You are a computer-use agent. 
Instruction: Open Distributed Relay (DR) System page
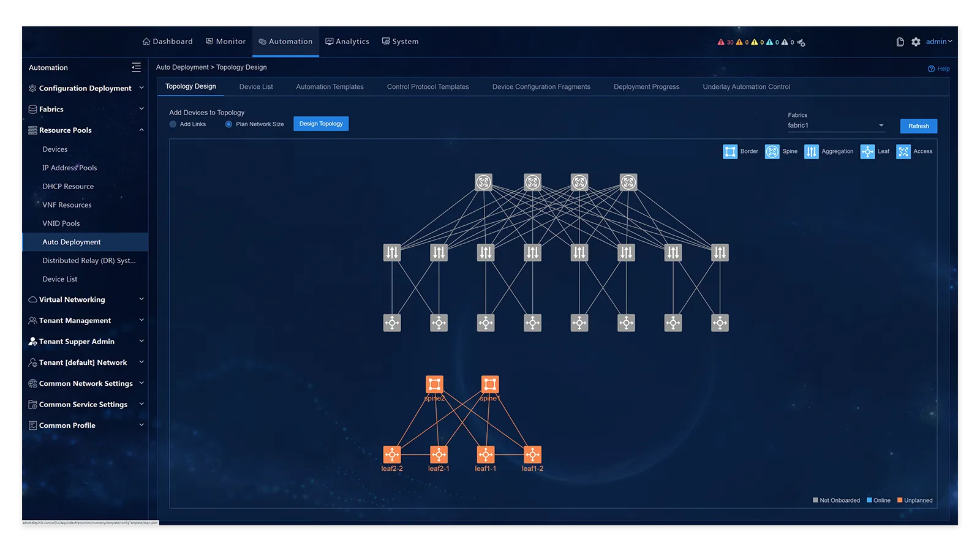89,261
